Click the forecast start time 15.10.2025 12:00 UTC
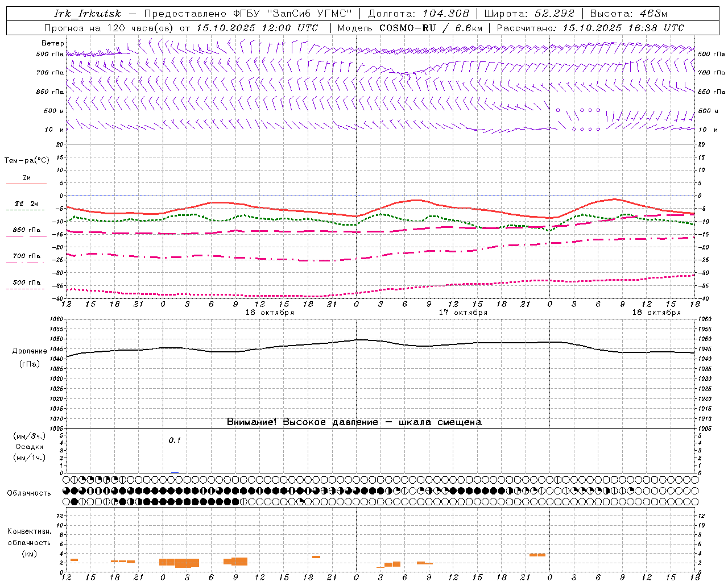The image size is (728, 582). click(x=257, y=28)
